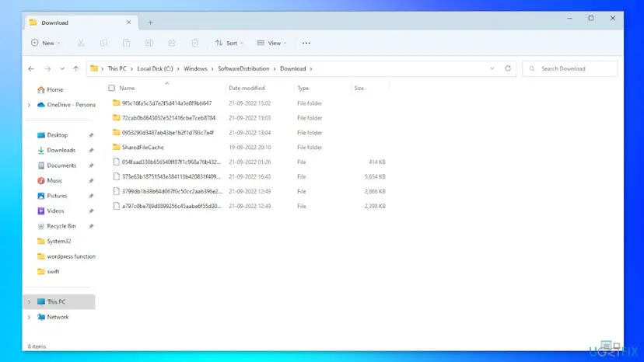Open the Sort dropdown menu
The width and height of the screenshot is (644, 362).
tap(229, 43)
